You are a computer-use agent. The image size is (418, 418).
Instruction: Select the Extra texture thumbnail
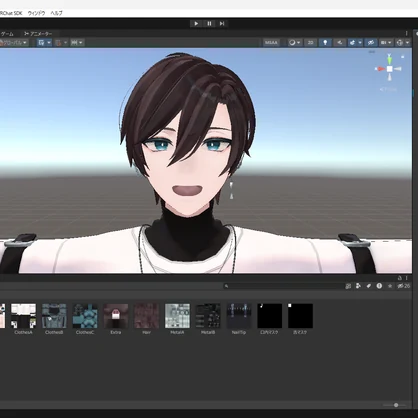click(116, 316)
